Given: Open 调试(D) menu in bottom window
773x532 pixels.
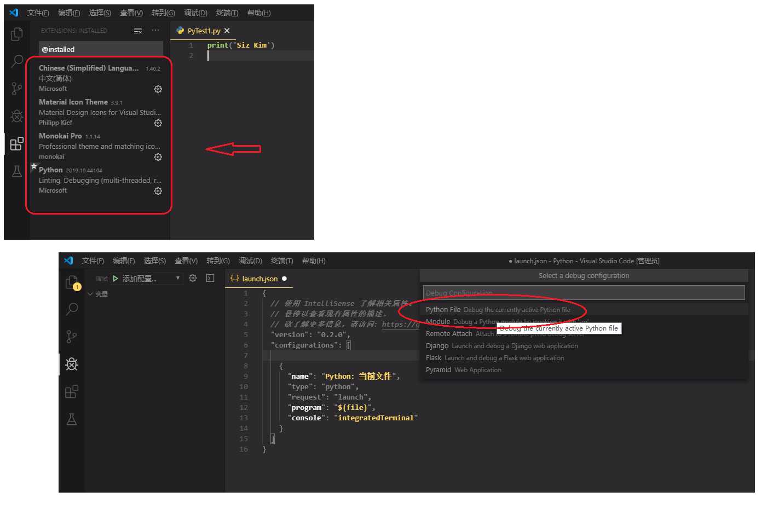Looking at the screenshot, I should [250, 261].
